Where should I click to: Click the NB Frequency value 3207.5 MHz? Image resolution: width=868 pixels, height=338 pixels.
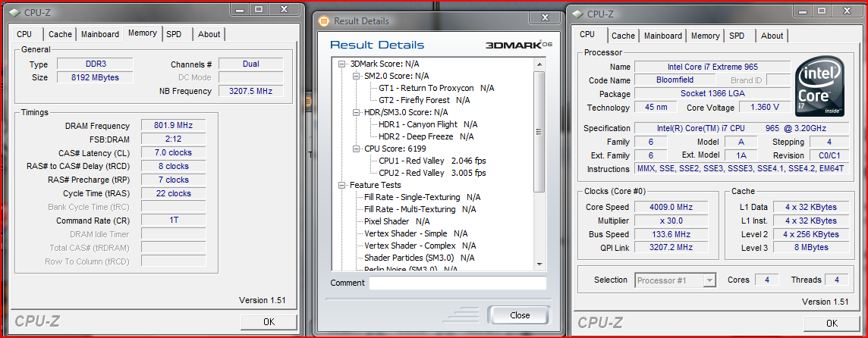(x=251, y=91)
